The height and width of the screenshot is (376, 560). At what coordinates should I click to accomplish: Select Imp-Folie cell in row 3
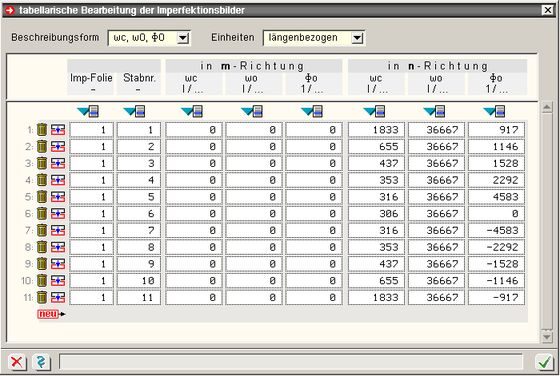tap(91, 163)
